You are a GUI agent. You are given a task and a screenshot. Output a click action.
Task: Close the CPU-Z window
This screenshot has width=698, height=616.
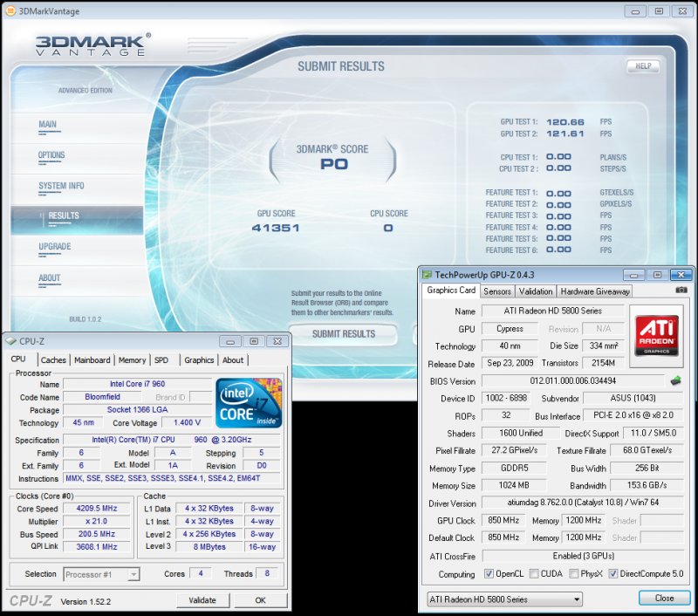(x=277, y=341)
